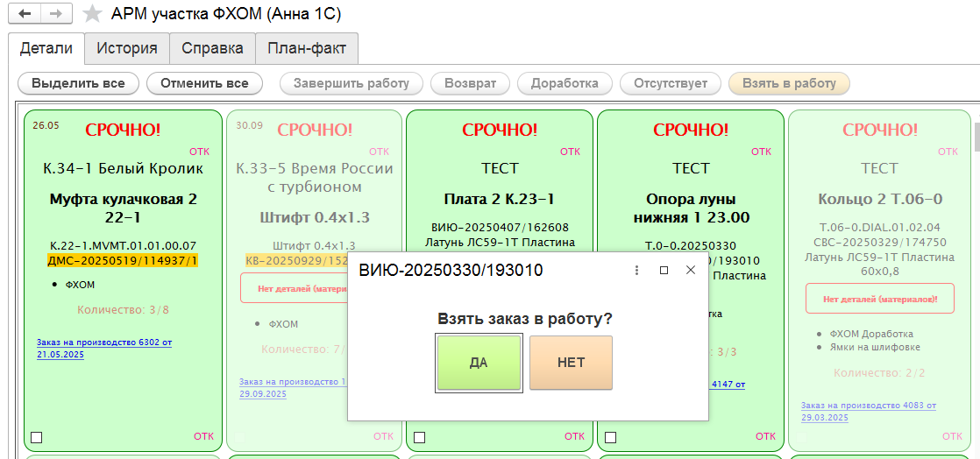
Task: Add page to favorites with star icon
Action: tap(92, 14)
